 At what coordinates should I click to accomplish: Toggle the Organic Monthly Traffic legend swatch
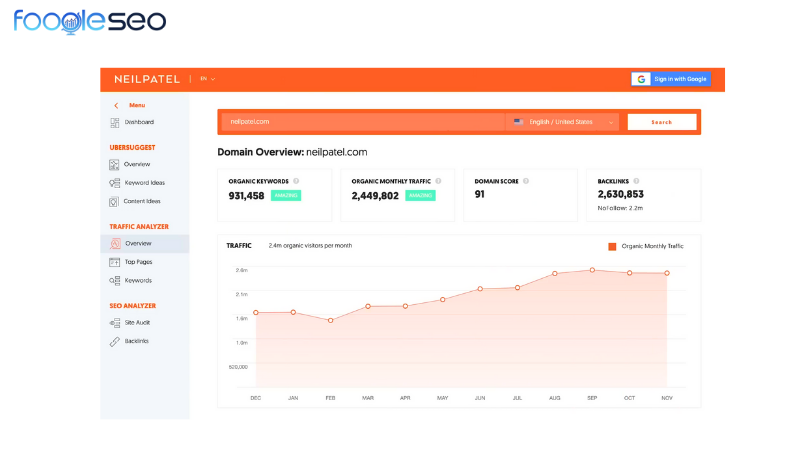[612, 246]
